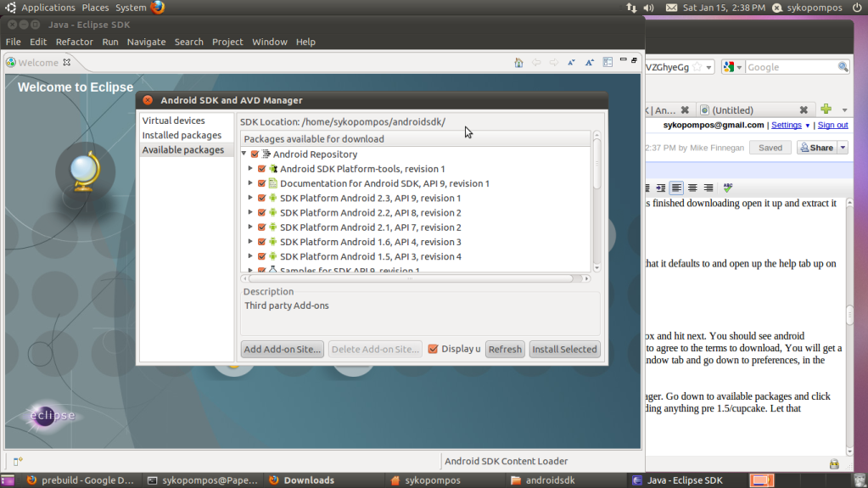Toggle the 'Display u' updates-only checkbox
Image resolution: width=868 pixels, height=488 pixels.
point(433,349)
